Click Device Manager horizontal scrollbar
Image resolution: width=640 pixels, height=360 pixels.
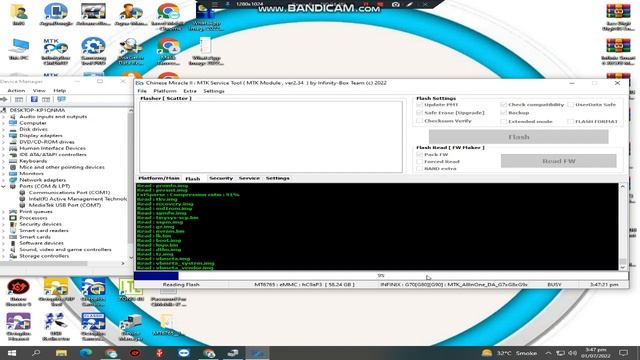[63, 264]
